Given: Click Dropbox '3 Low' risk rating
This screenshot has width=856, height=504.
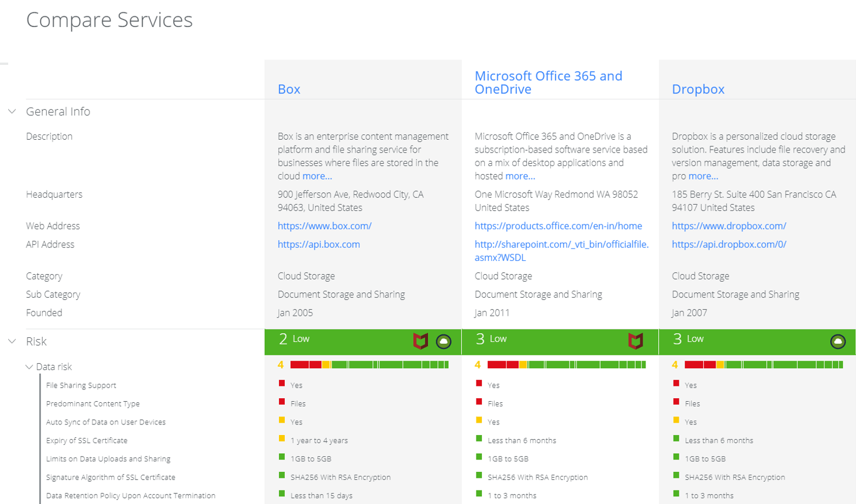Looking at the screenshot, I should 688,339.
